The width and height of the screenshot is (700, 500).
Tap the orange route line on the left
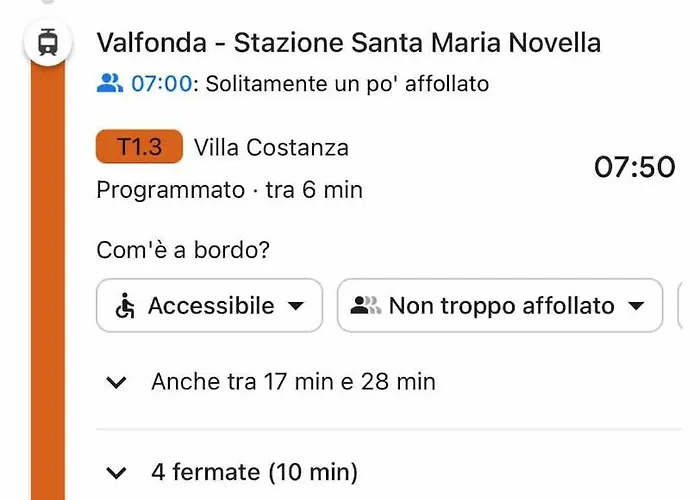(x=48, y=281)
